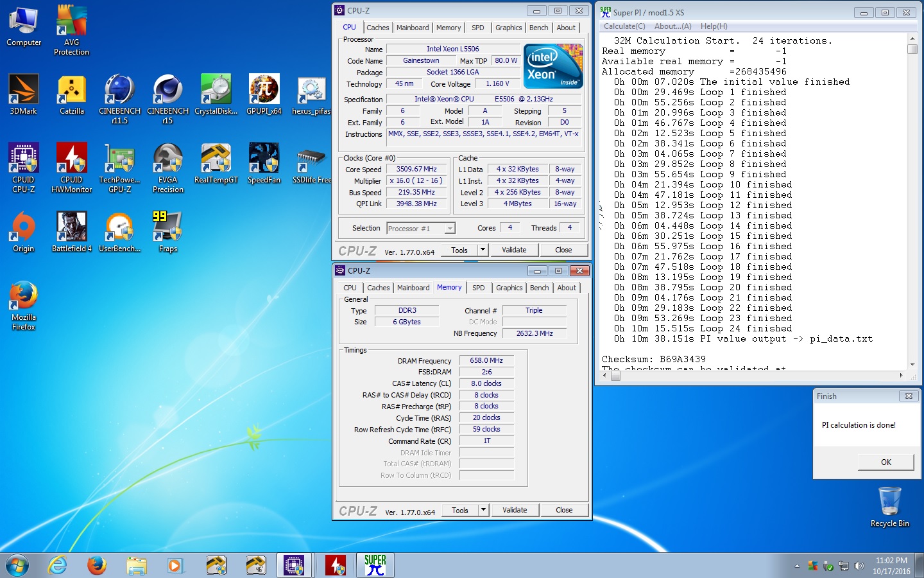Screen dimensions: 924x578
Task: Open Help(H) menu in Super PI
Action: (714, 26)
